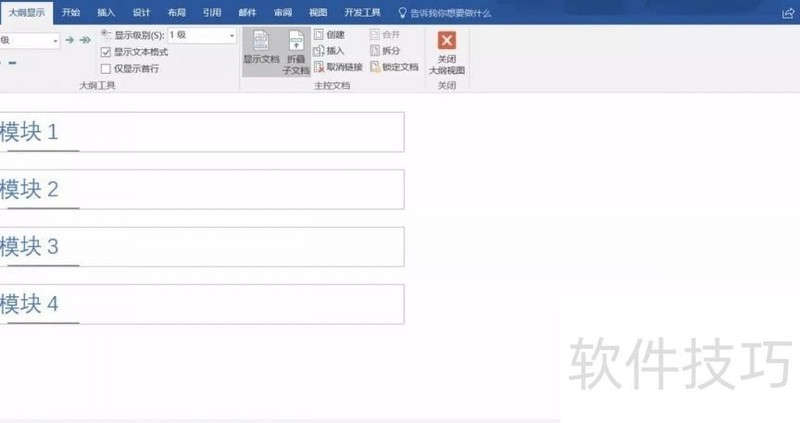Click the 插入 subdocument button
800x423 pixels.
(329, 51)
